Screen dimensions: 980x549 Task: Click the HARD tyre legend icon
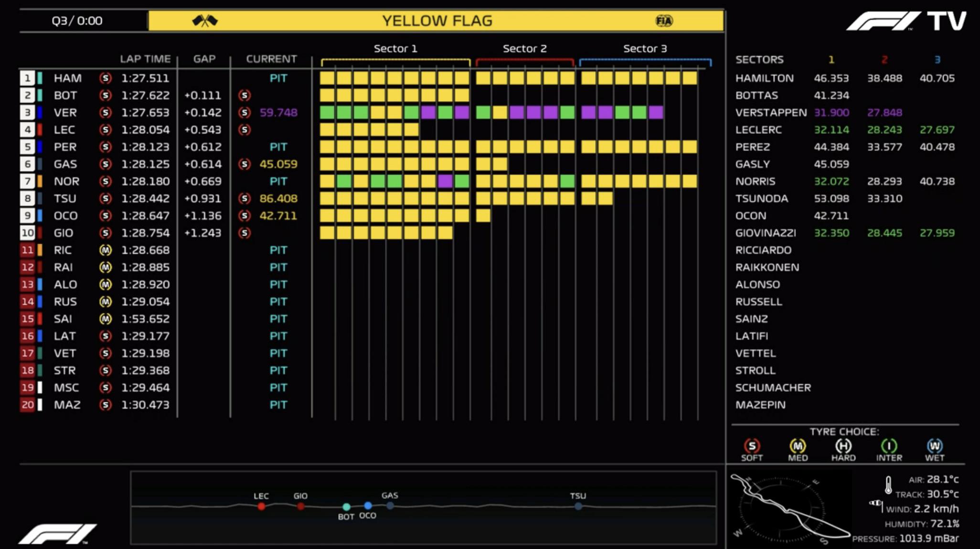coord(843,446)
